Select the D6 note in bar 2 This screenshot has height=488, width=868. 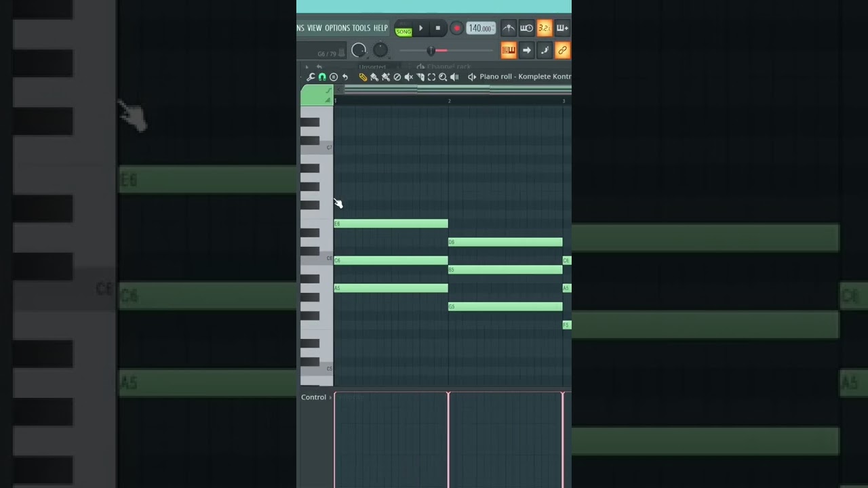(505, 242)
